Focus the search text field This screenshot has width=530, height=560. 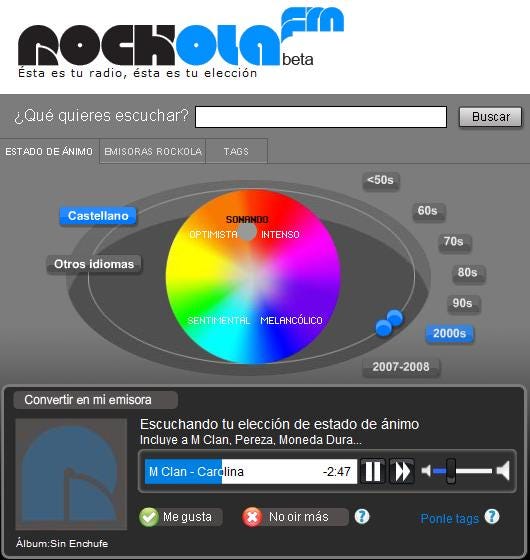[x=321, y=116]
